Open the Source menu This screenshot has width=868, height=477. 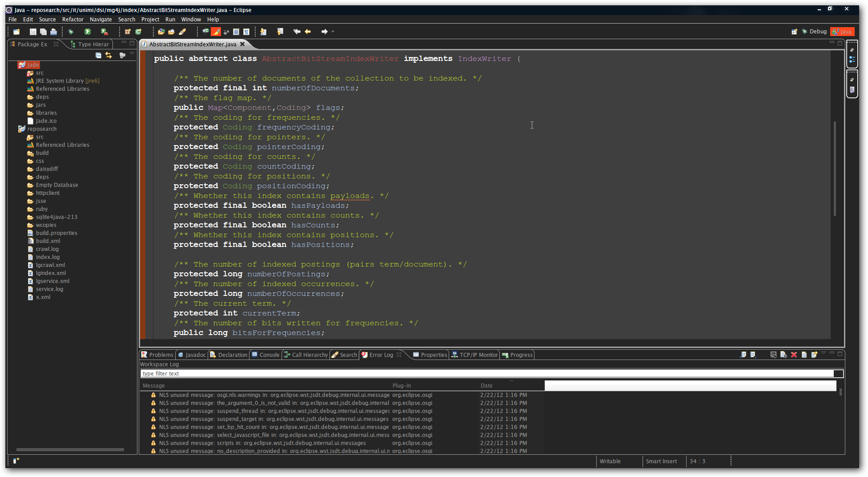point(47,19)
